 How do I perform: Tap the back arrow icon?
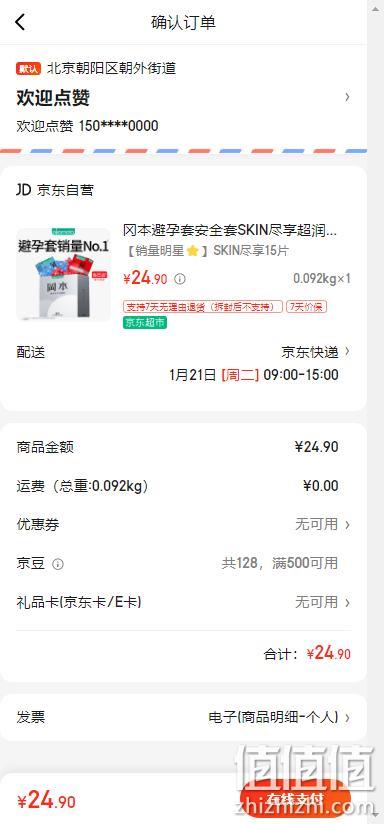(20, 22)
